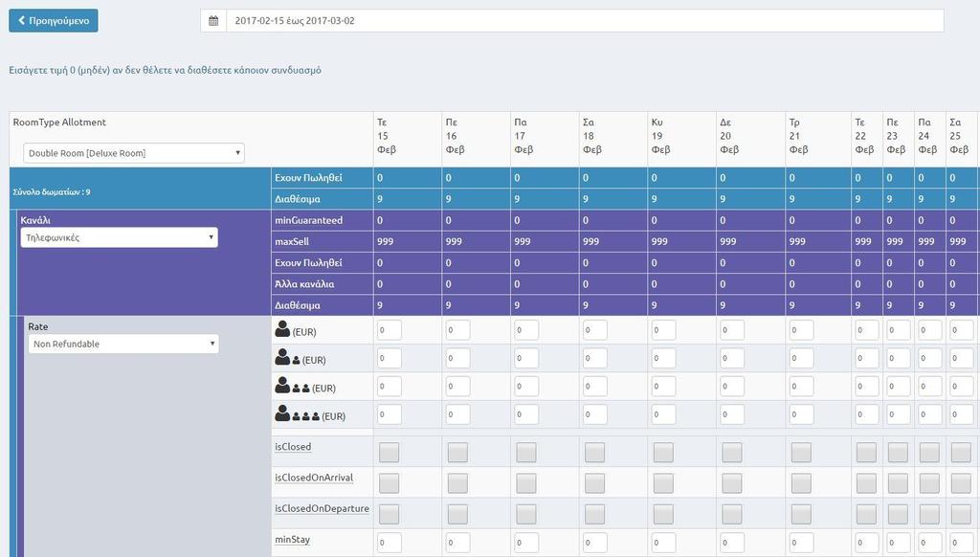Click minGuaranteed value 0 for 17 Φεβ
This screenshot has width=980, height=557.
pyautogui.click(x=517, y=220)
